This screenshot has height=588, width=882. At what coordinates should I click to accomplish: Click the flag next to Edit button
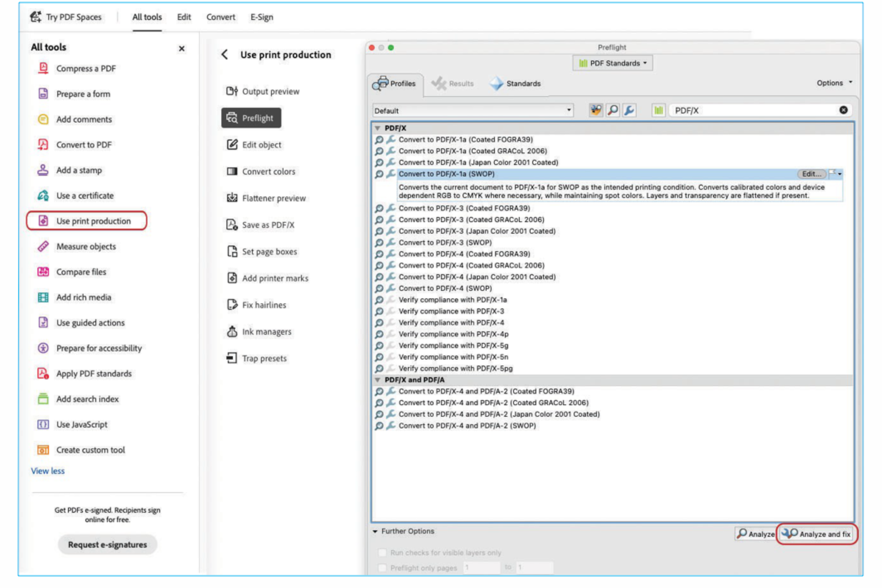[x=833, y=173]
